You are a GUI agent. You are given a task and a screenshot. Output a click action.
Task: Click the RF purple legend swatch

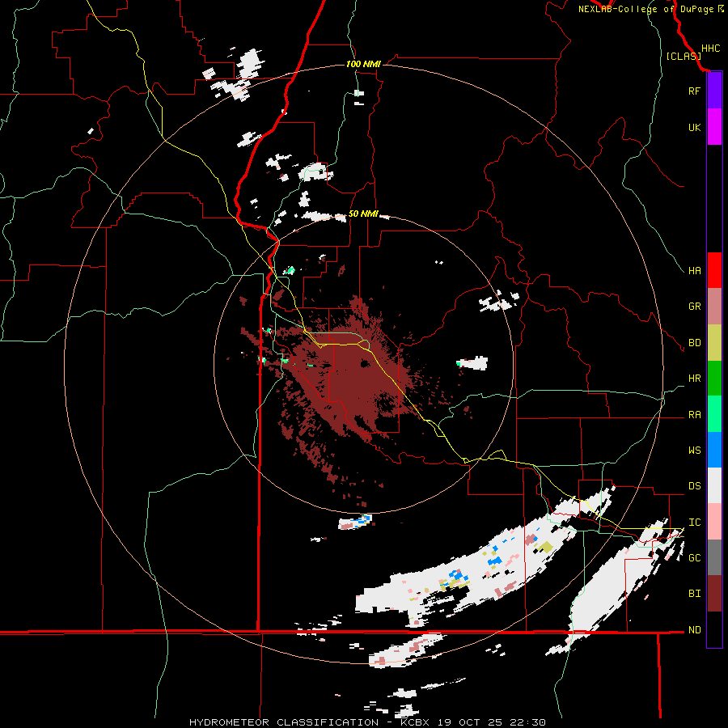click(x=714, y=91)
